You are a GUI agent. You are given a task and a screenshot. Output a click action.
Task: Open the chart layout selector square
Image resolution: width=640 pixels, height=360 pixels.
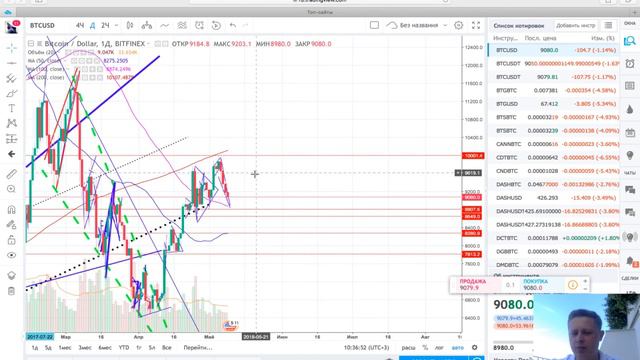(x=374, y=25)
